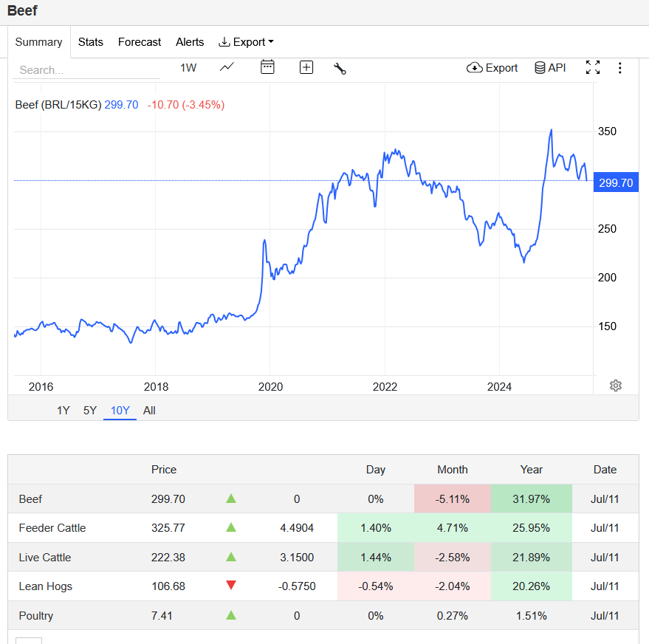
Task: Toggle fullscreen chart view
Action: [593, 67]
